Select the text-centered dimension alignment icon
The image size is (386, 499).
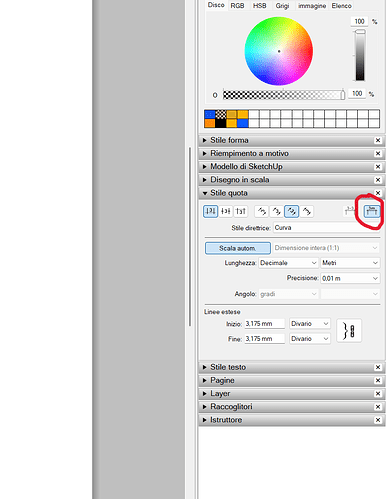pyautogui.click(x=226, y=211)
